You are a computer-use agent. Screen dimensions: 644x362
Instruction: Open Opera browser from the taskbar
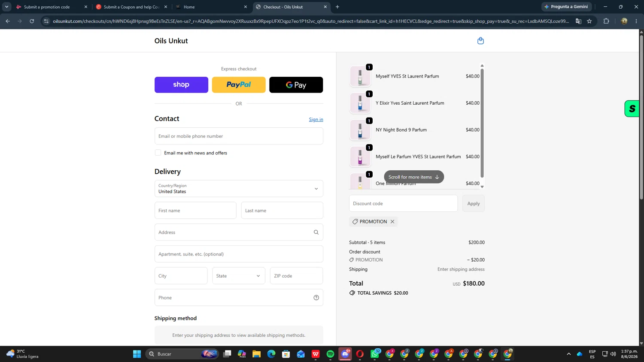click(360, 354)
